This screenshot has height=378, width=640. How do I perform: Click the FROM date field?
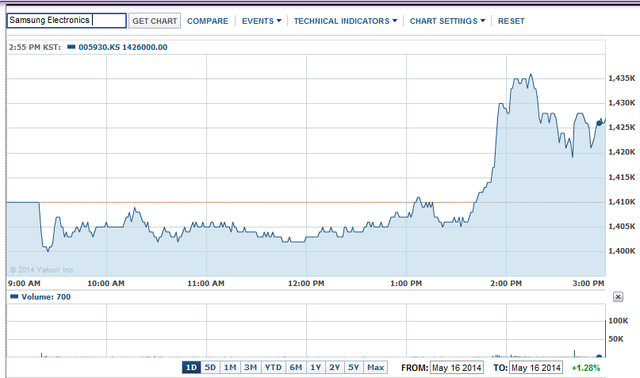click(x=457, y=368)
